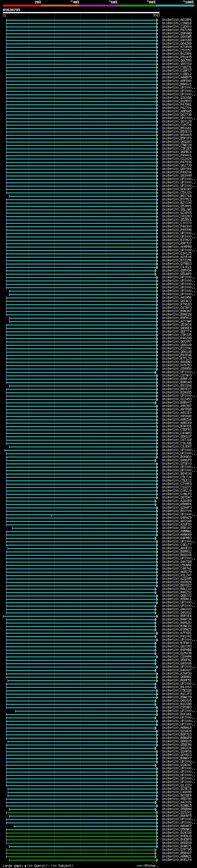Screen dimensions: 197x868
Task: Select label UniRef100_O62738
Action: tap(177, 115)
